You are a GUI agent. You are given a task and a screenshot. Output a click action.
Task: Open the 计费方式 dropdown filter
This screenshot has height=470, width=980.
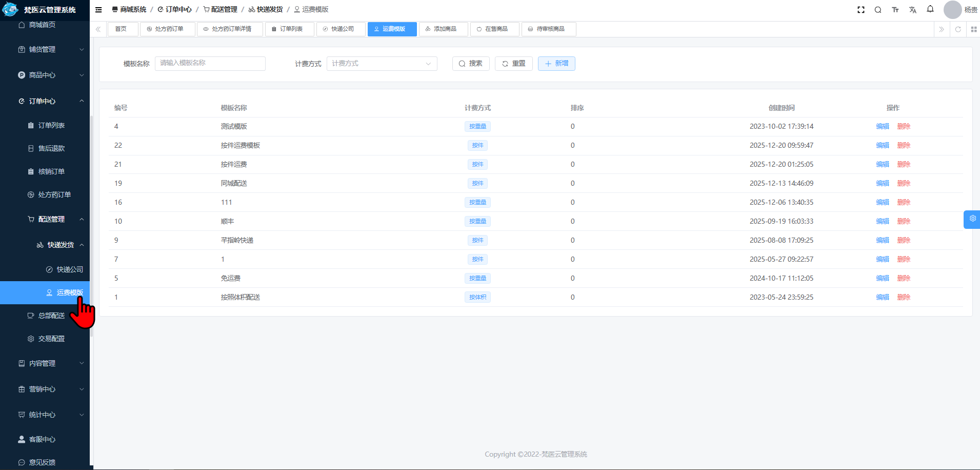click(x=382, y=64)
